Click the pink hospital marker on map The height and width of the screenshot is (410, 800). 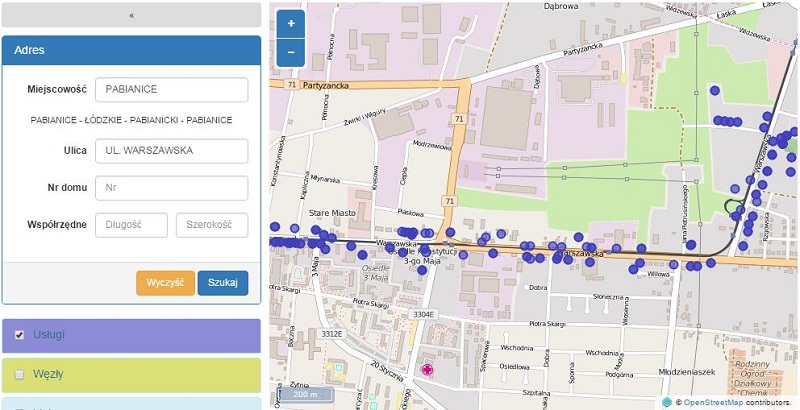(x=428, y=370)
